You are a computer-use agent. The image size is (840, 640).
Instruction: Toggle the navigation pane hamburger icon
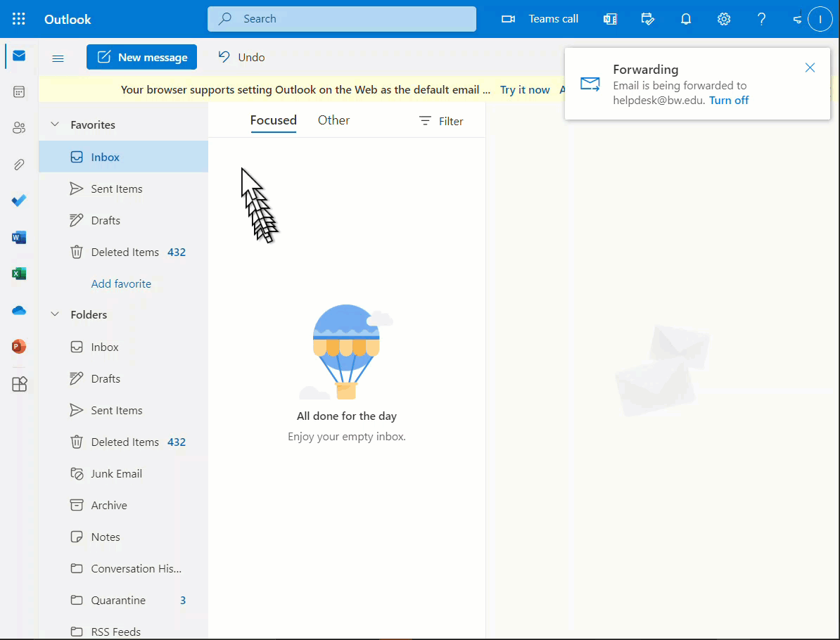(58, 58)
